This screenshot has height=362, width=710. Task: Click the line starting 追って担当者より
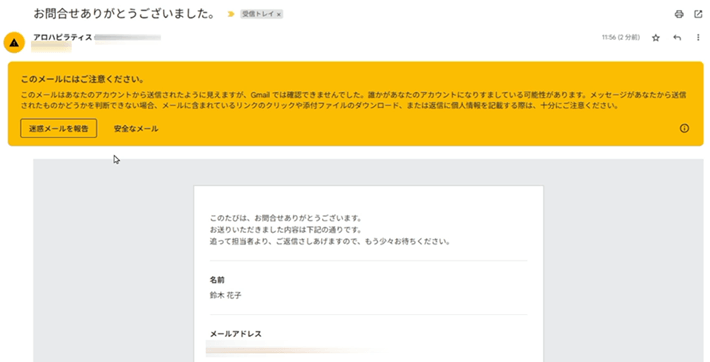point(330,241)
